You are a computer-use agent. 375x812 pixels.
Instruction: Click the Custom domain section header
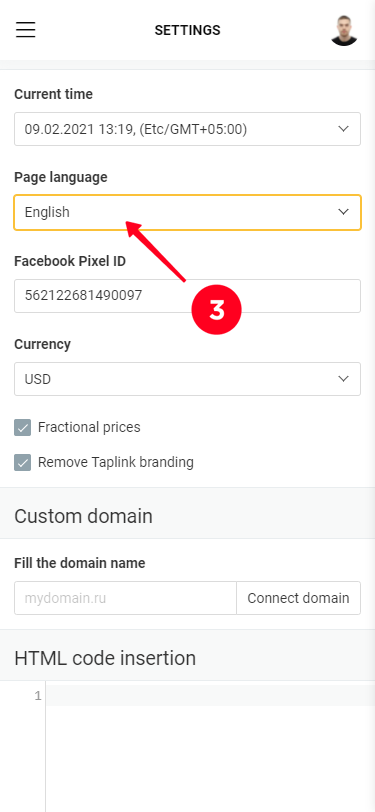coord(83,516)
